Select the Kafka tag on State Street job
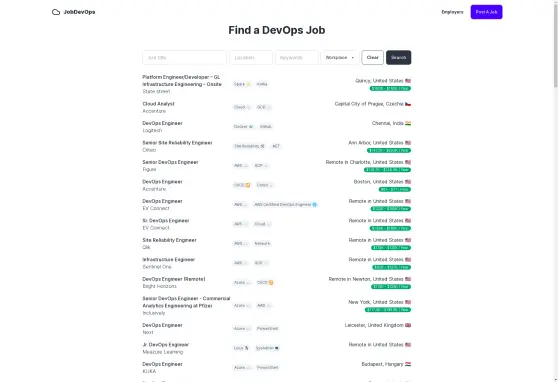This screenshot has height=382, width=558. pos(262,84)
